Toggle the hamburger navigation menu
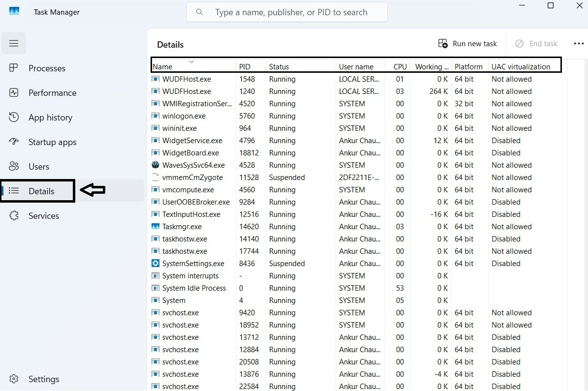This screenshot has width=588, height=391. pyautogui.click(x=14, y=43)
